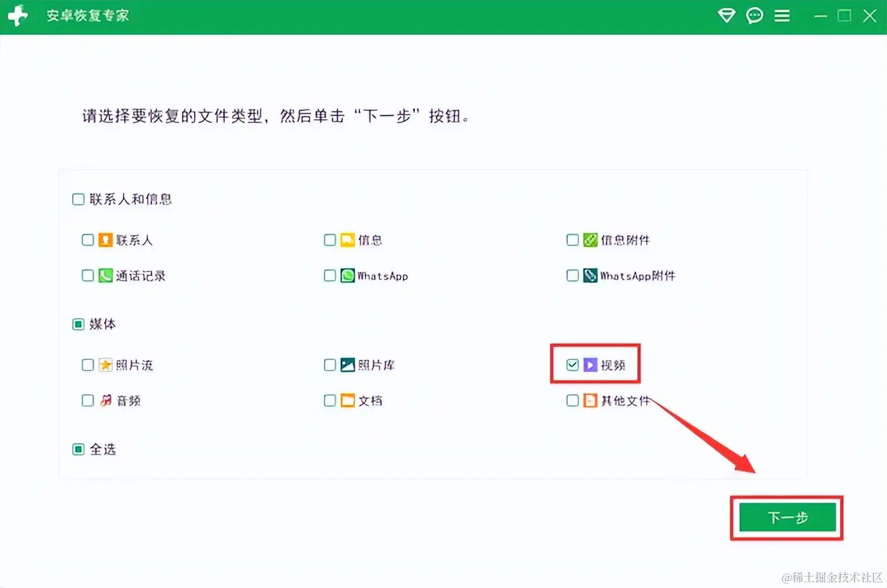The image size is (887, 588).
Task: Check the 照片流 checkbox
Action: coord(87,365)
